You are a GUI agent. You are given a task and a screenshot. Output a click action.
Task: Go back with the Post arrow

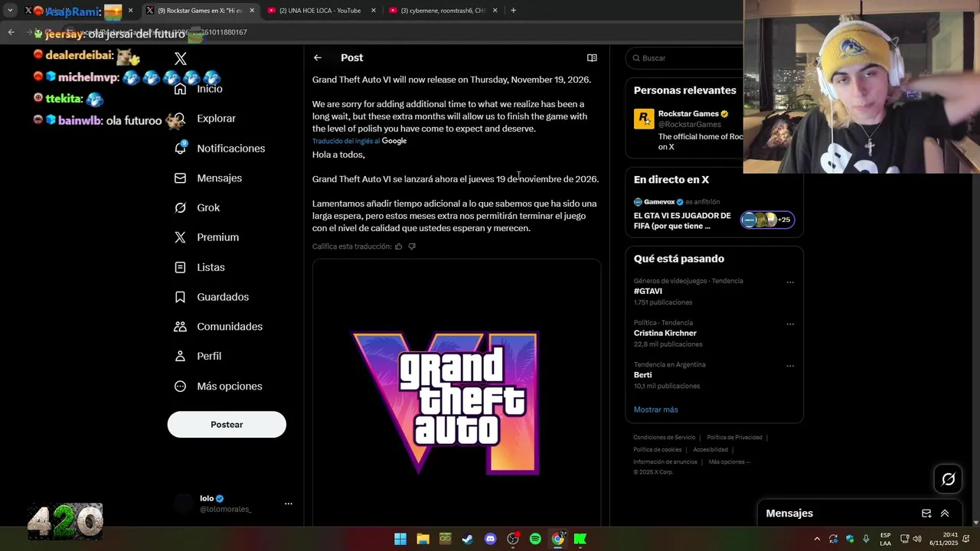(317, 58)
